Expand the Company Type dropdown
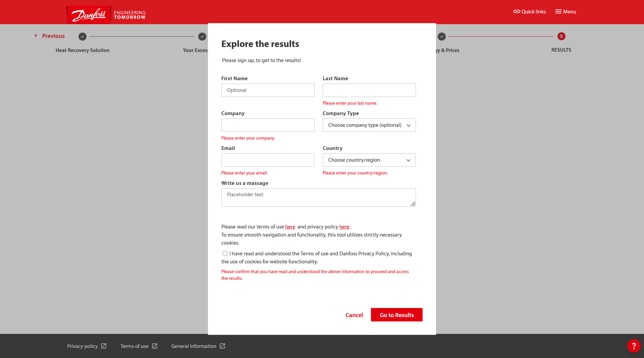644x358 pixels. coord(369,125)
